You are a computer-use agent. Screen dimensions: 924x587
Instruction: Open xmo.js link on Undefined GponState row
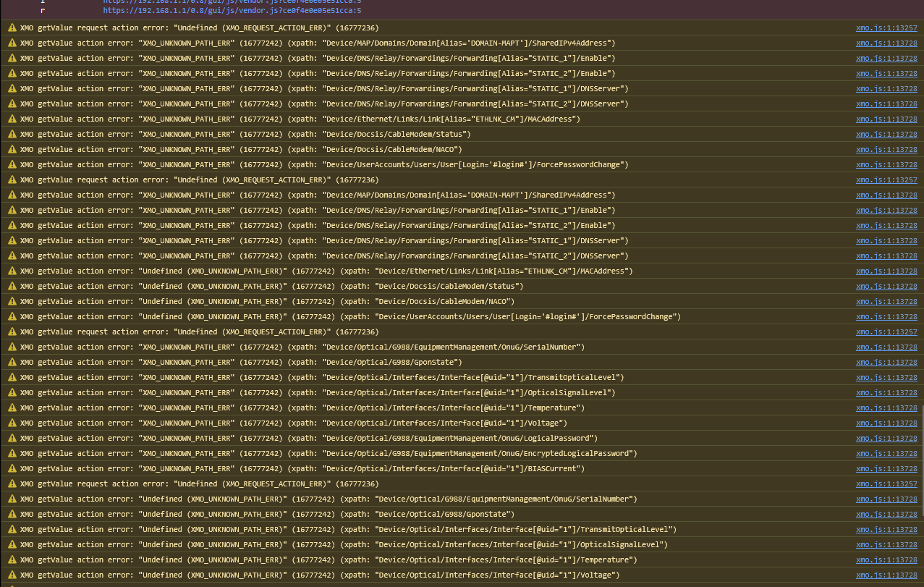pos(886,514)
